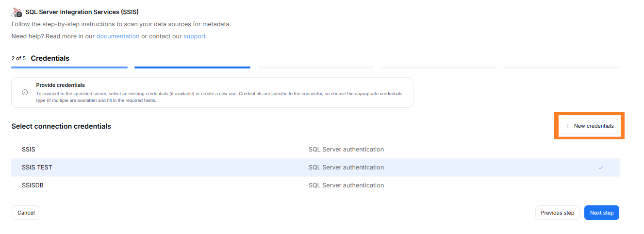
Task: Jump to the third progress step bar
Action: (x=315, y=67)
